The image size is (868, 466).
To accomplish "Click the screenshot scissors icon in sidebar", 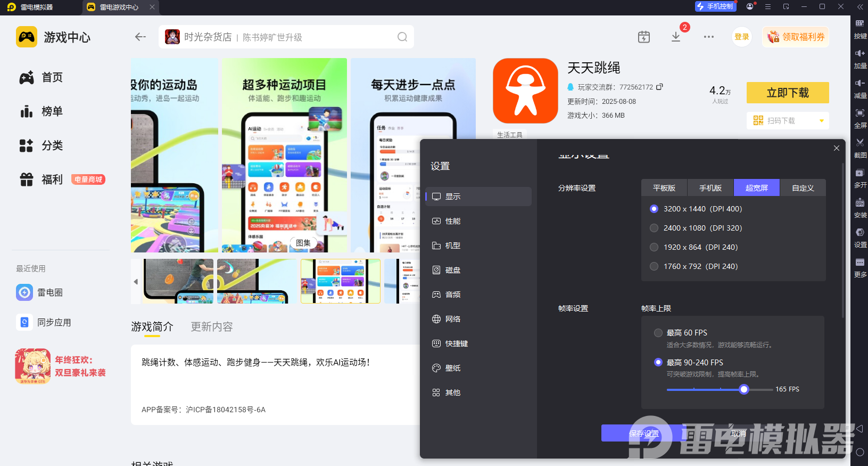I will 860,143.
